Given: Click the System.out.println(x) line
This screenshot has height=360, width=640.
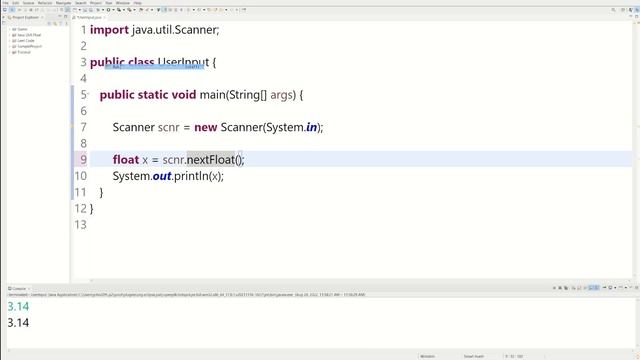Looking at the screenshot, I should [x=168, y=176].
